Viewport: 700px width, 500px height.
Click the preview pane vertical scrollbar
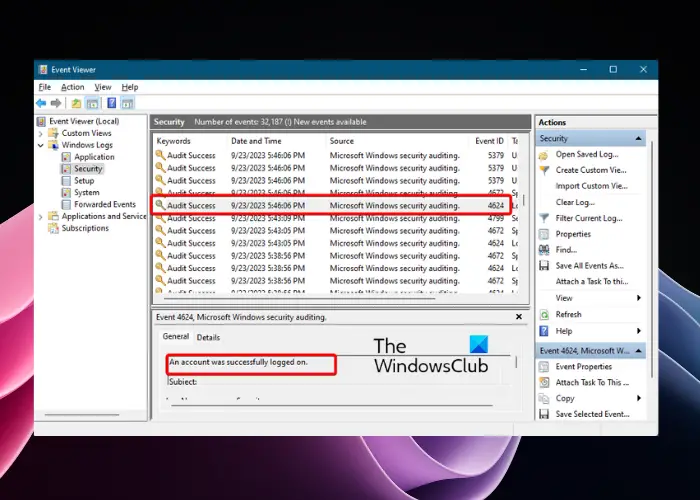click(x=517, y=362)
